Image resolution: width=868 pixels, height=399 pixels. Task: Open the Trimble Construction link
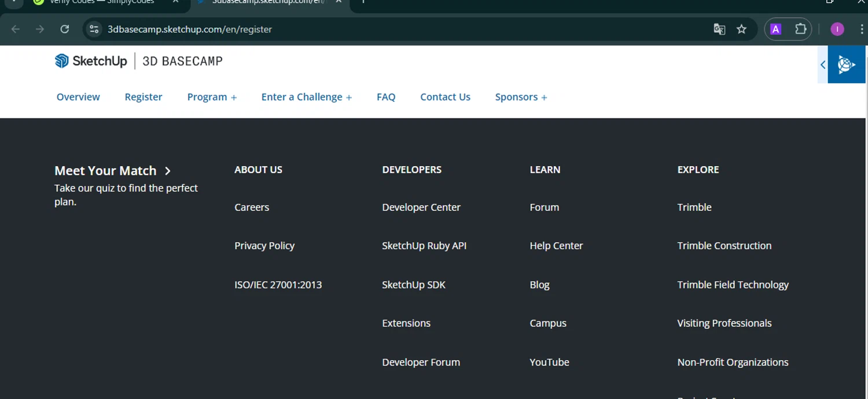click(724, 246)
